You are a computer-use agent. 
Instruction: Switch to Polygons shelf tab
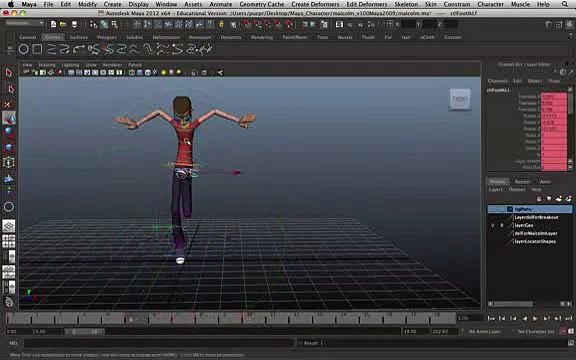[x=107, y=37]
